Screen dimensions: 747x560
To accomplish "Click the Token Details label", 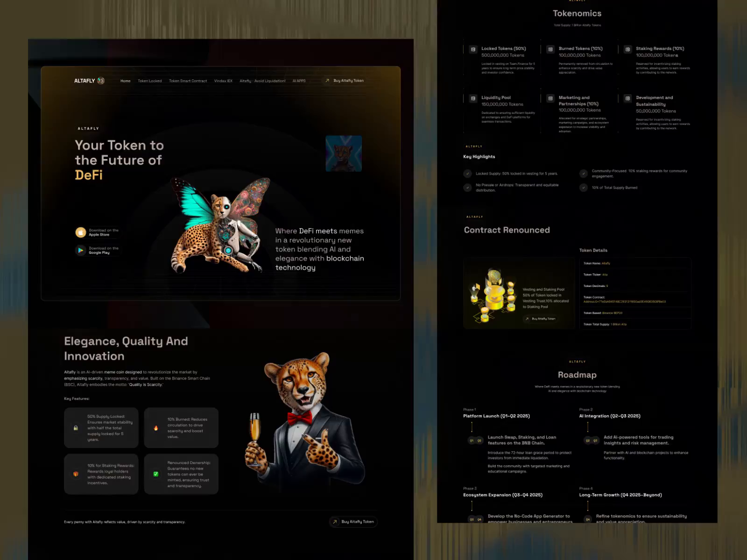I will coord(593,251).
